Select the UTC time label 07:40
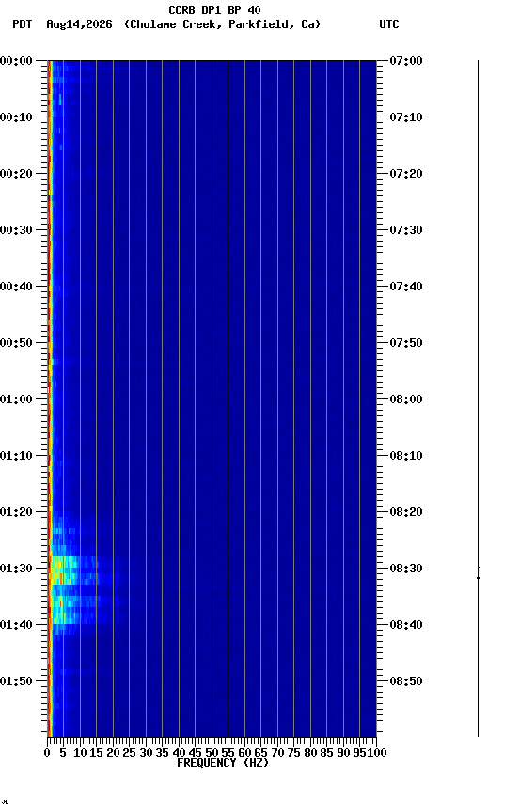Viewport: 519px width, 812px height. (x=406, y=287)
